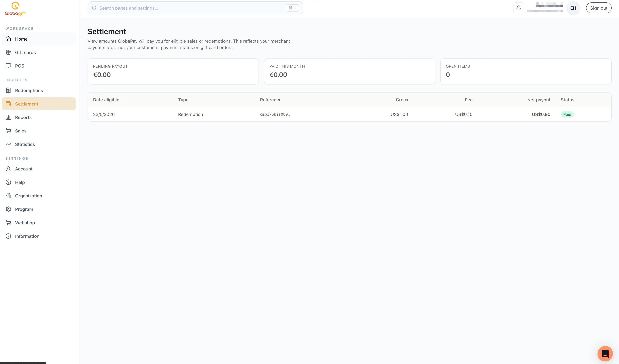
Task: Select the Settlement menu item
Action: (38, 104)
